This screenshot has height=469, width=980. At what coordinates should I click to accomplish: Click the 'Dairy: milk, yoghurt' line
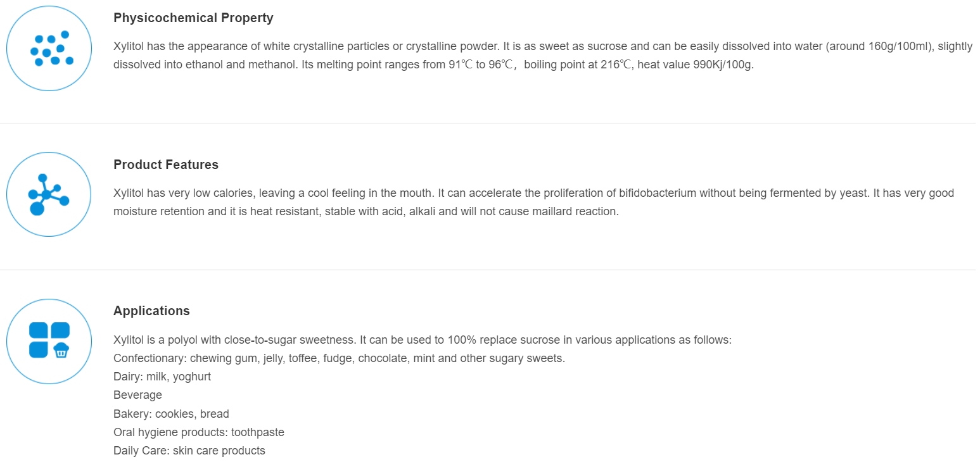tap(162, 377)
